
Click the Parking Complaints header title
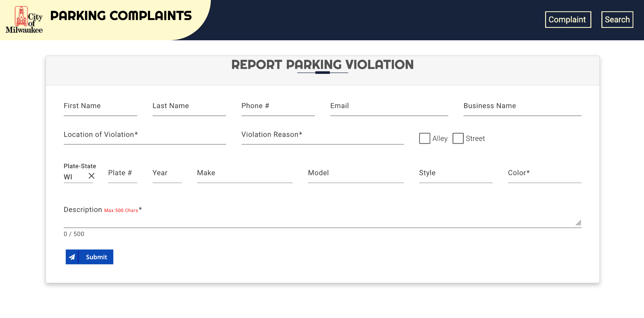click(121, 16)
